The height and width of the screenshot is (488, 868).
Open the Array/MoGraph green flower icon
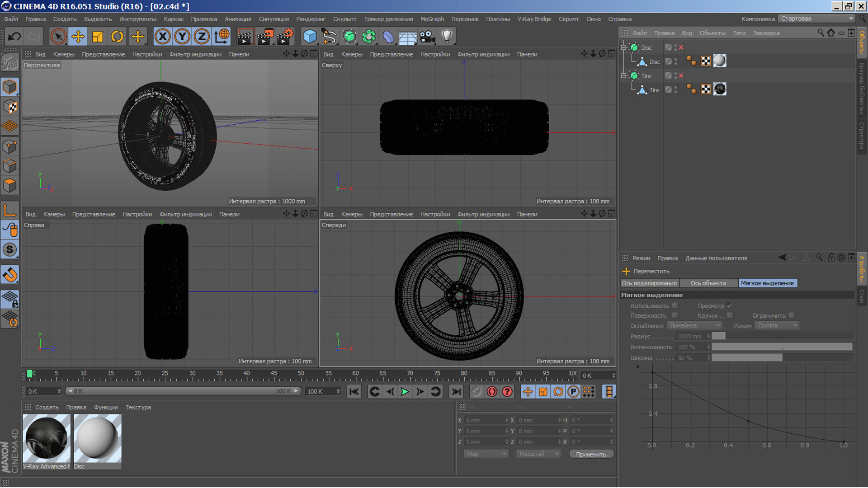(x=369, y=36)
